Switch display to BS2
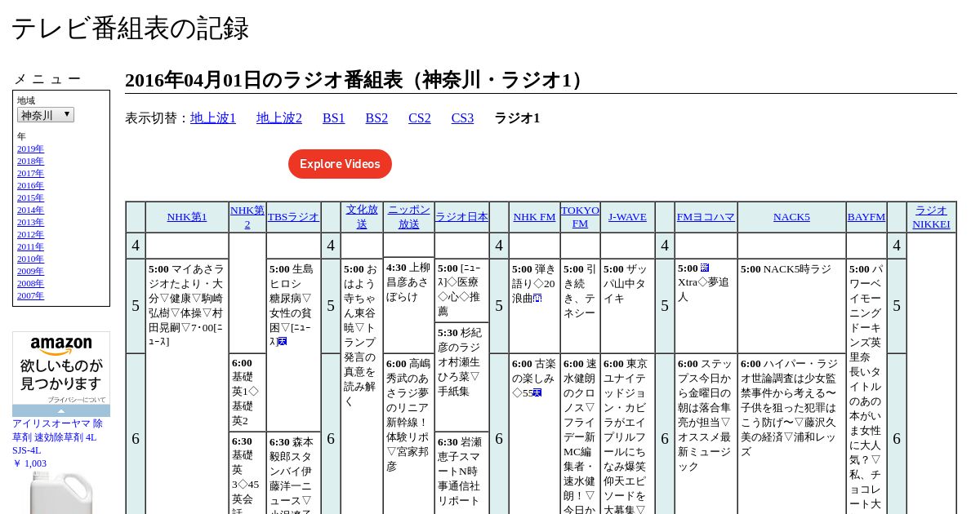This screenshot has height=514, width=980. coord(376,118)
